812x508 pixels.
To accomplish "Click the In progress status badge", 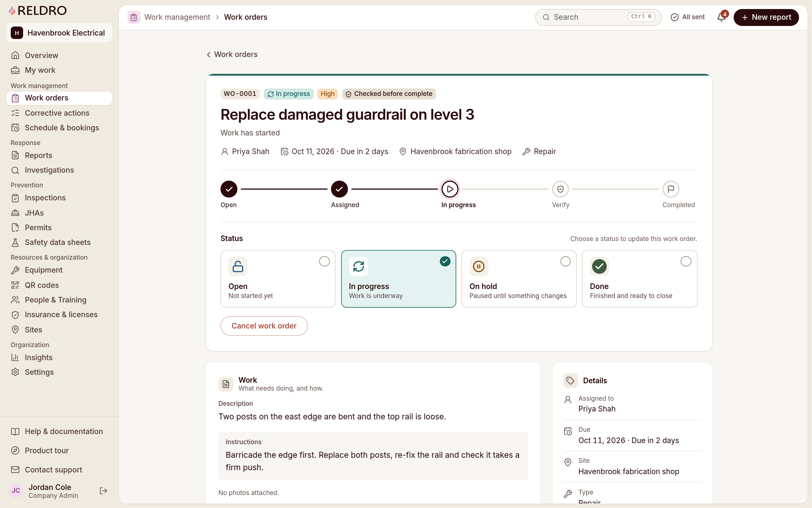I will [288, 94].
